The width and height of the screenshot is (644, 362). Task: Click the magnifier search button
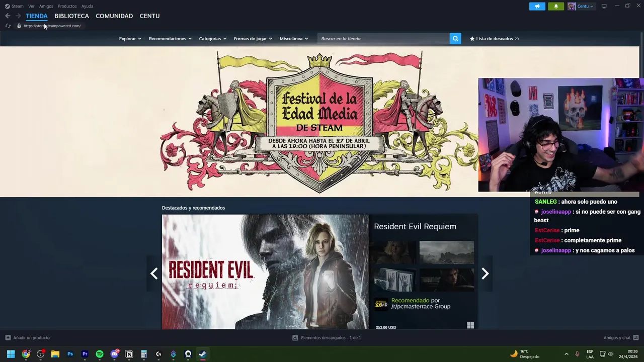(455, 39)
